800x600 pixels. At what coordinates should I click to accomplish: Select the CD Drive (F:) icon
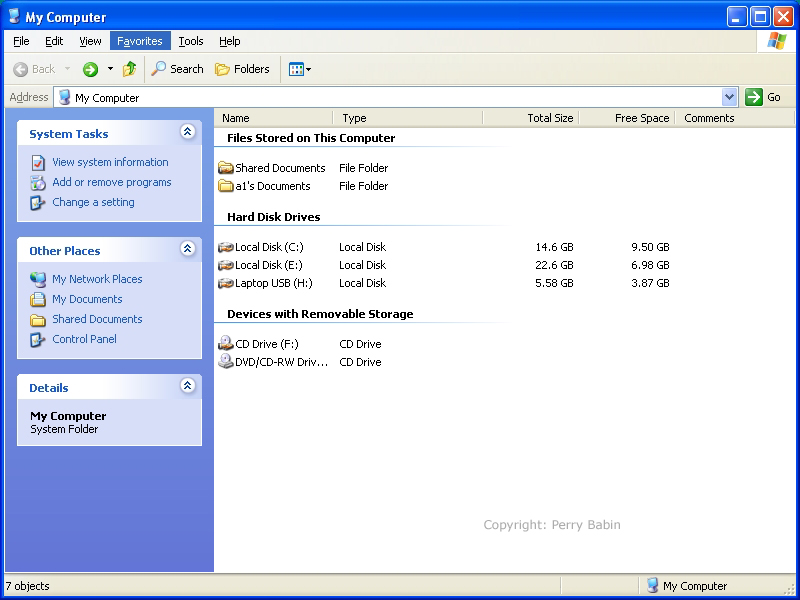[x=226, y=343]
